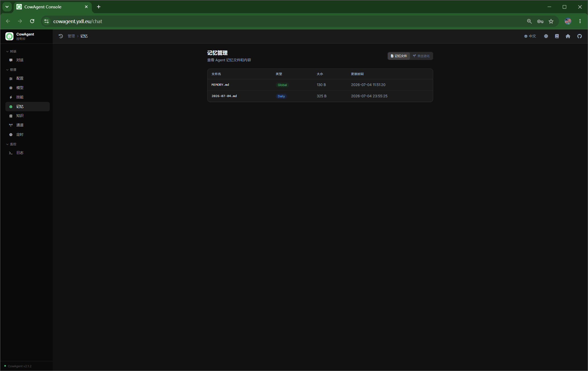Collapse the 监控 sidebar section
The width and height of the screenshot is (588, 371).
[11, 144]
